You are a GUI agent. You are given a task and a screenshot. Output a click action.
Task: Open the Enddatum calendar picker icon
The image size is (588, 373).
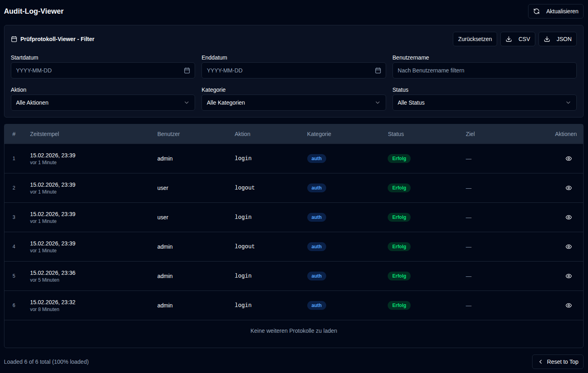(378, 70)
